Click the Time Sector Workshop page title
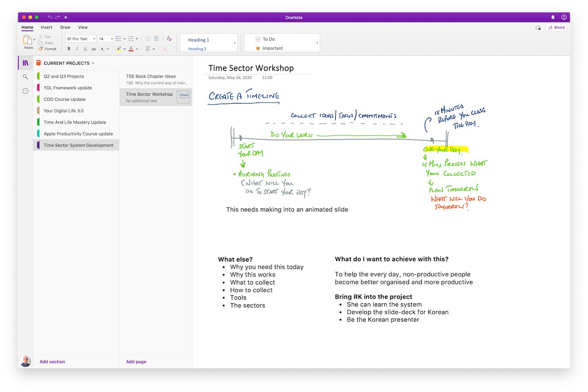The image size is (588, 392). coord(251,68)
